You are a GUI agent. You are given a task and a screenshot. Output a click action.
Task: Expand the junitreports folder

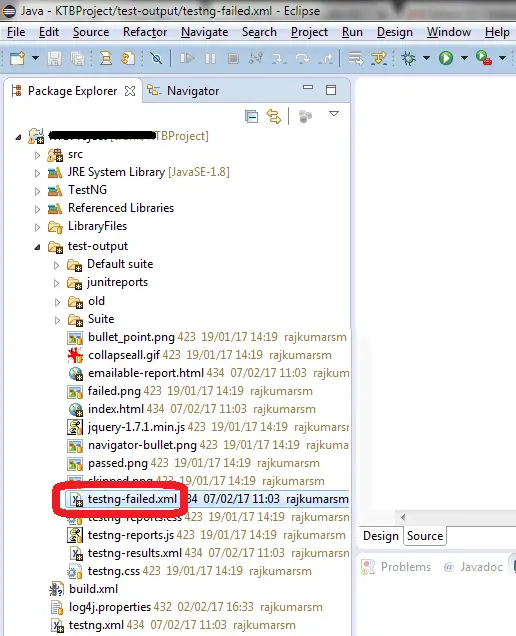pos(57,283)
